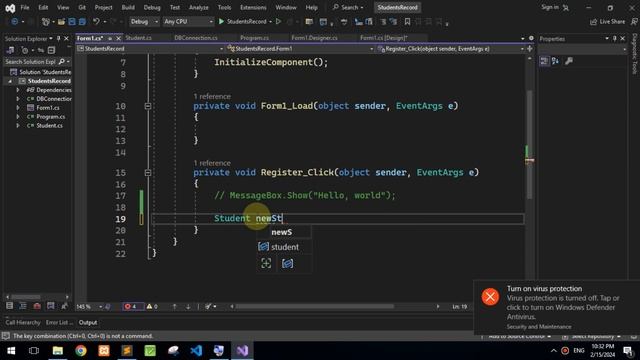Click the Open File folder icon
This screenshot has width=640, height=360.
pyautogui.click(x=62, y=22)
